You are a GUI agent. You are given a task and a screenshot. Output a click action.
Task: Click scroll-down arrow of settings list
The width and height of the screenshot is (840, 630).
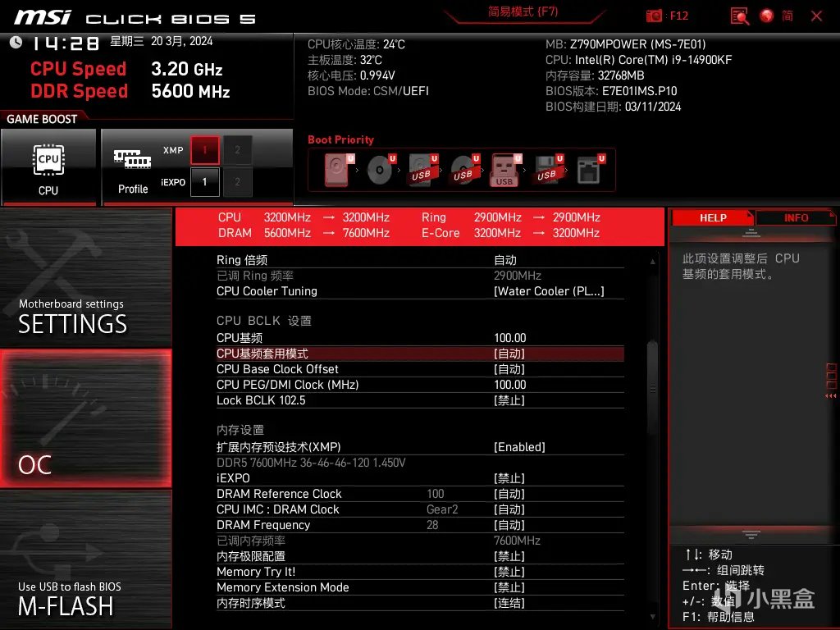[652, 617]
